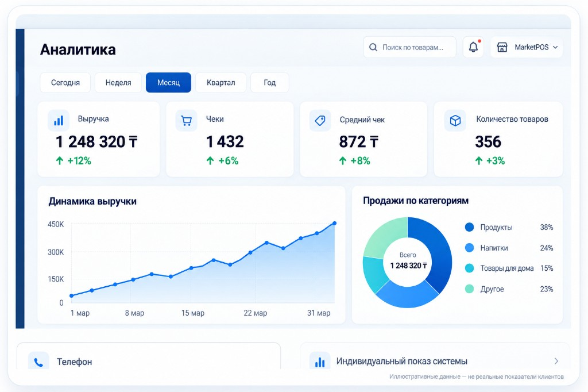The width and height of the screenshot is (588, 392).
Task: Click the 24% value for Напитки
Action: coord(547,248)
